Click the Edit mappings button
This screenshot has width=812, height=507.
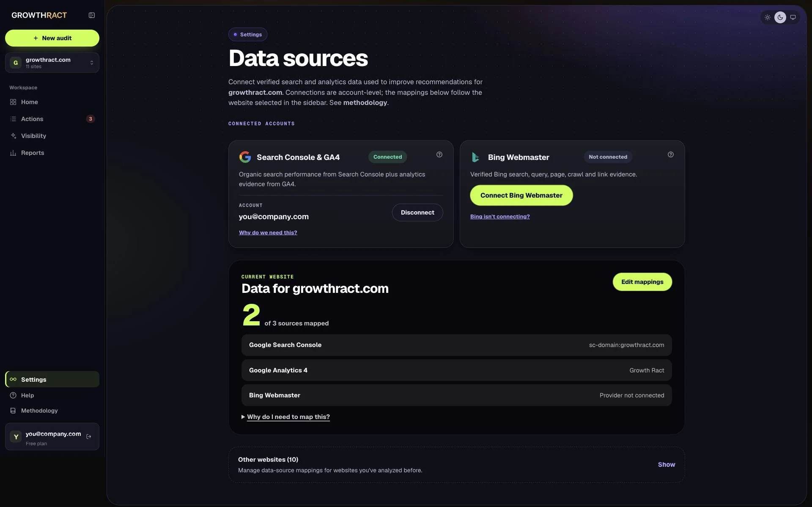click(642, 282)
